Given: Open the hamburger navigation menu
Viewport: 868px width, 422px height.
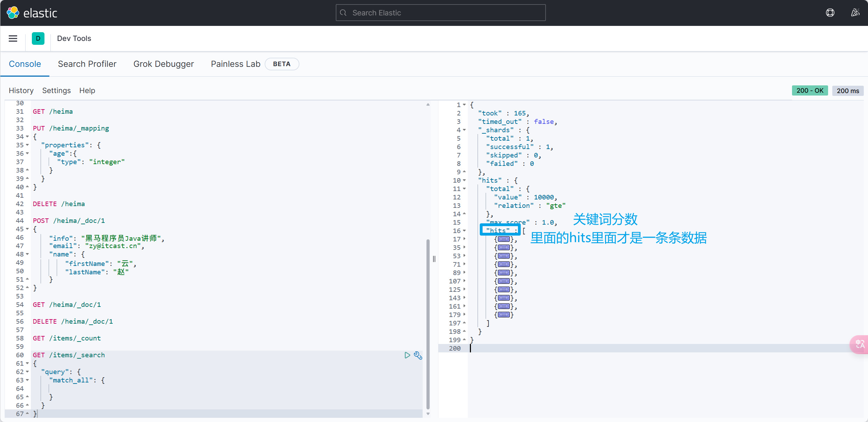Looking at the screenshot, I should (13, 38).
